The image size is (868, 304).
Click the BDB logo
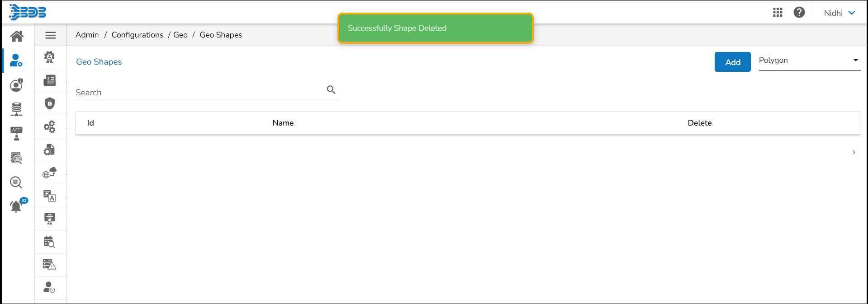(x=28, y=12)
